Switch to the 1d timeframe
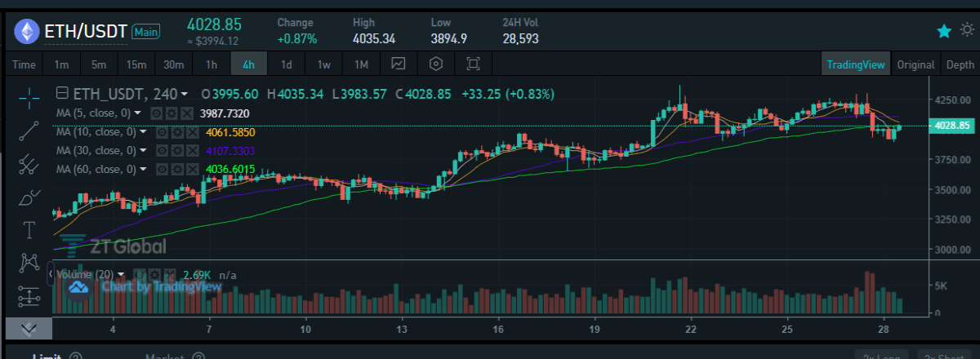 [287, 64]
